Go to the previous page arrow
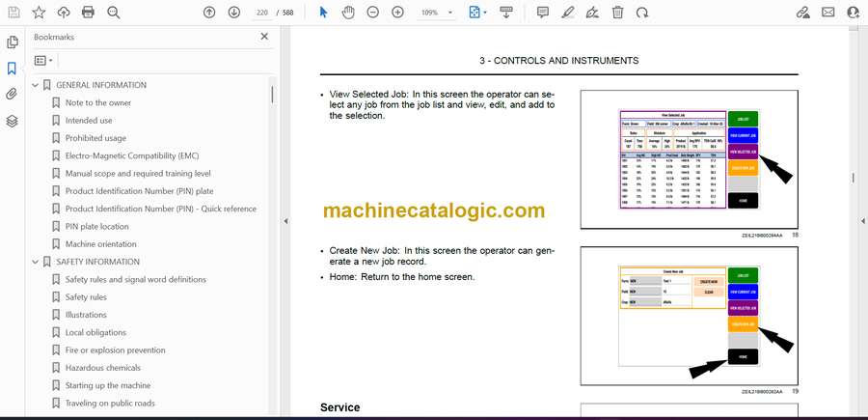This screenshot has width=868, height=420. click(x=209, y=13)
